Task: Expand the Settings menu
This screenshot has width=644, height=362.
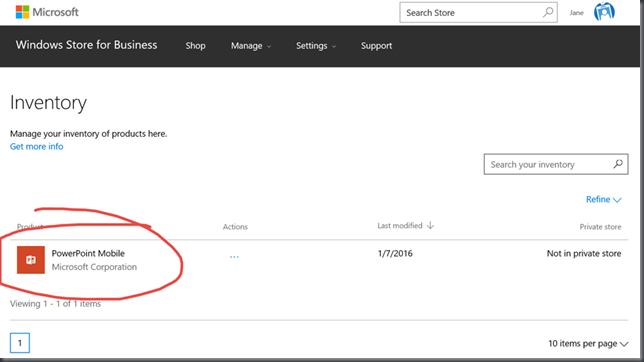Action: [316, 46]
